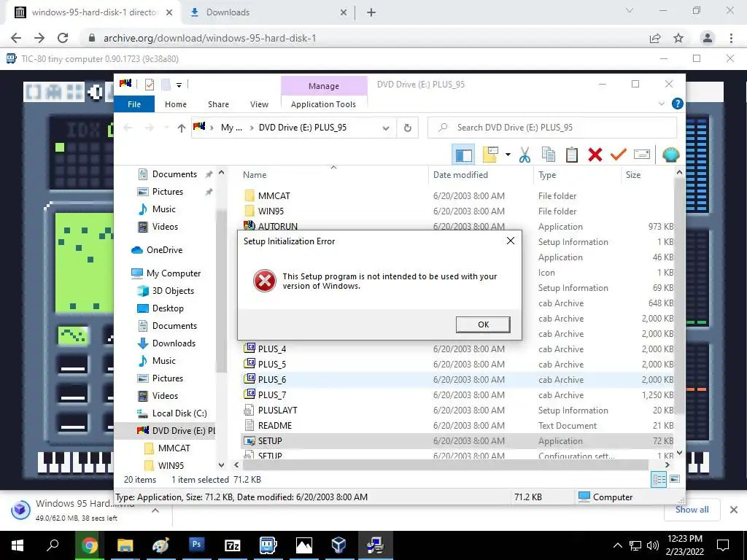Screen dimensions: 747x560
Task: Select the AUTORUN application file
Action: point(277,226)
